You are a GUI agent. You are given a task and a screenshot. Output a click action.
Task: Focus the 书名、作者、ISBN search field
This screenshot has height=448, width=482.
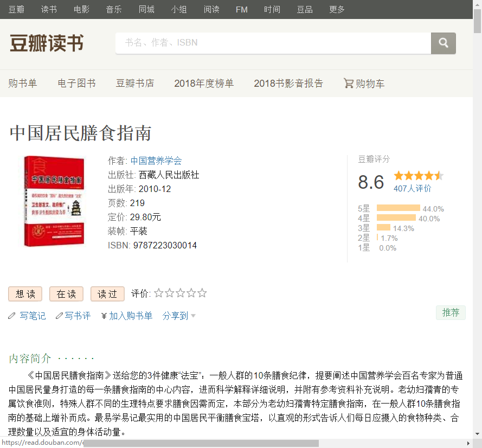pyautogui.click(x=273, y=43)
